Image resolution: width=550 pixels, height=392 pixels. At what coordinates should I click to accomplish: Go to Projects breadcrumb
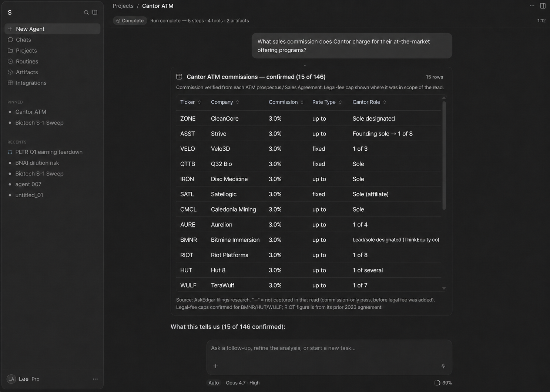123,6
